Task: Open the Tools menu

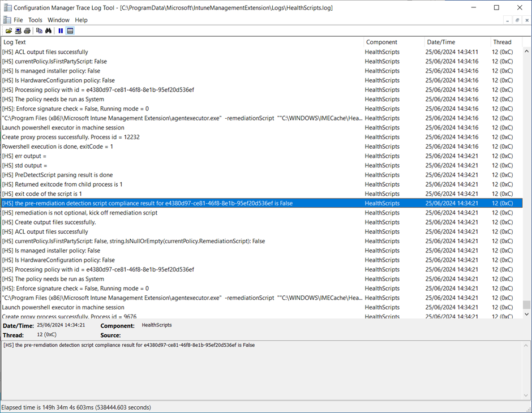Action: click(x=35, y=20)
